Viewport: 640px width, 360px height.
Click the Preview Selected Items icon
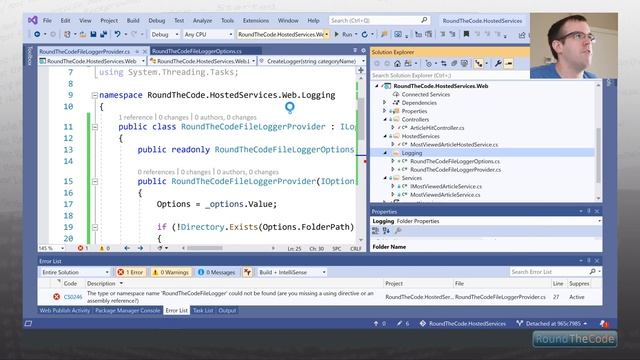pyautogui.click(x=509, y=64)
